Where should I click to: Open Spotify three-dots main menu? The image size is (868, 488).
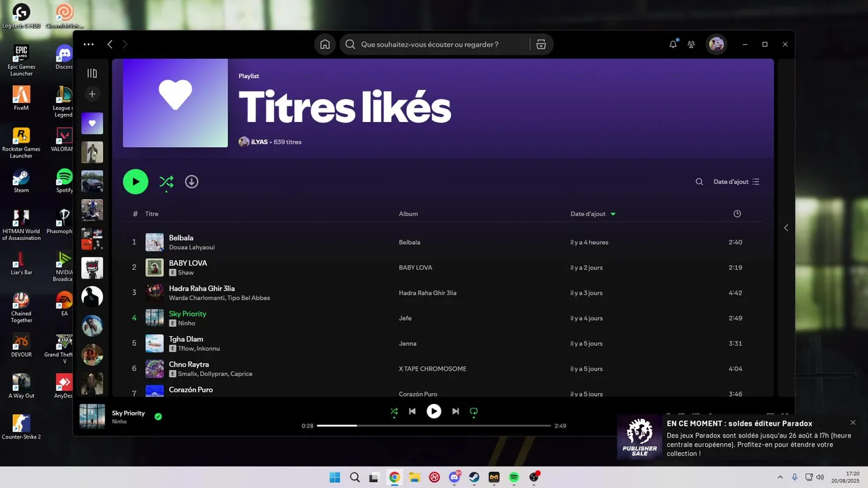(x=89, y=44)
